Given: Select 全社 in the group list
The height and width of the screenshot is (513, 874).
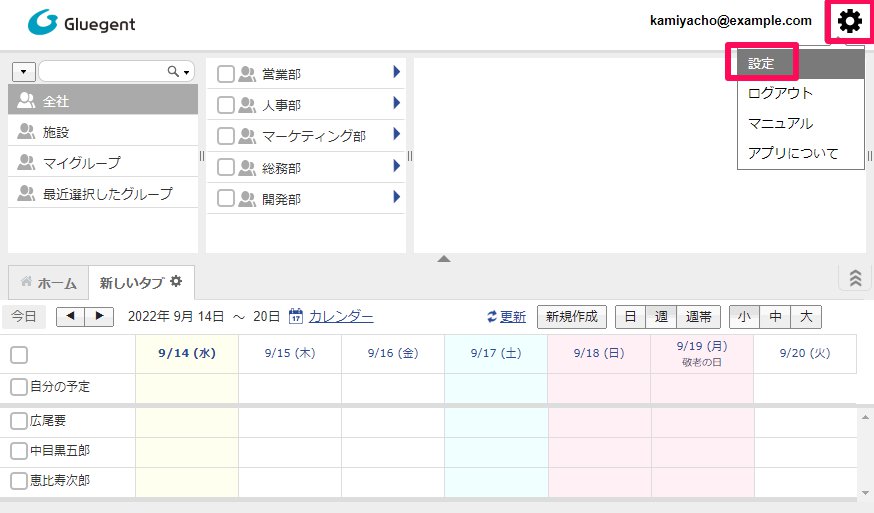Looking at the screenshot, I should coord(103,100).
